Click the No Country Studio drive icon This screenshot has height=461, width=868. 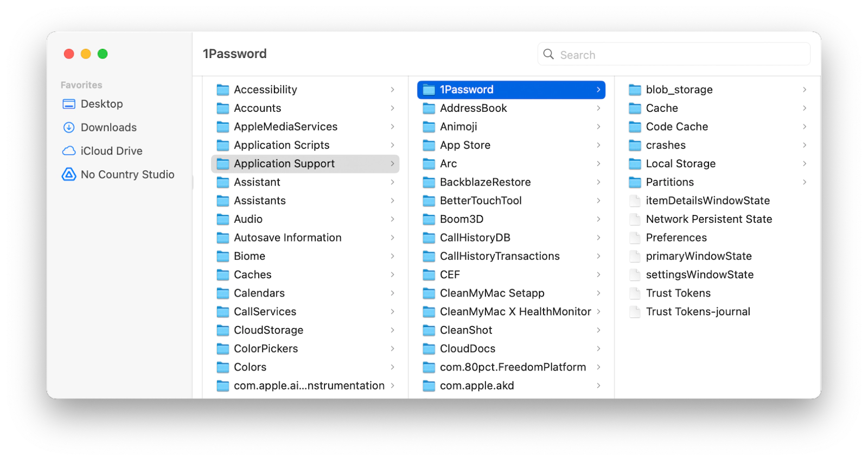pyautogui.click(x=69, y=174)
